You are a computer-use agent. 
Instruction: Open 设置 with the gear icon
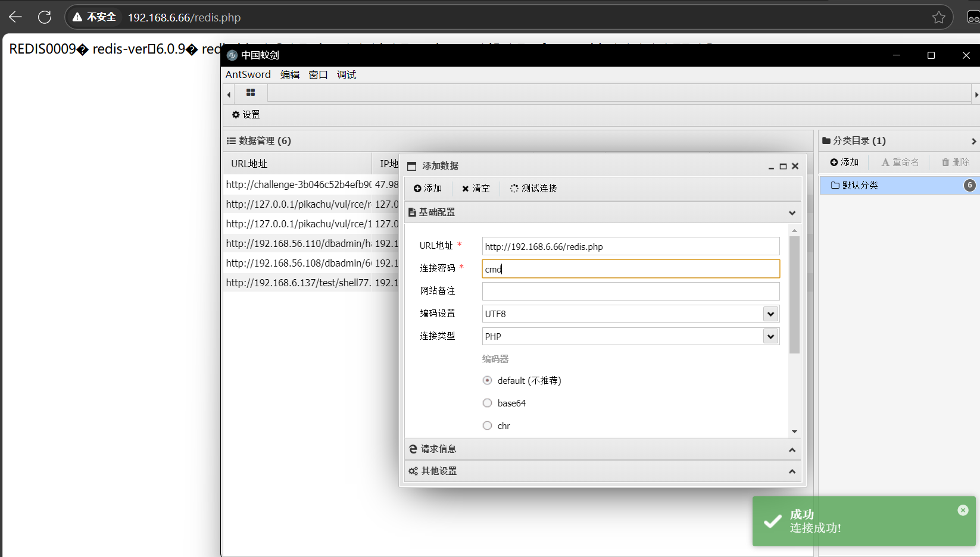coord(246,114)
